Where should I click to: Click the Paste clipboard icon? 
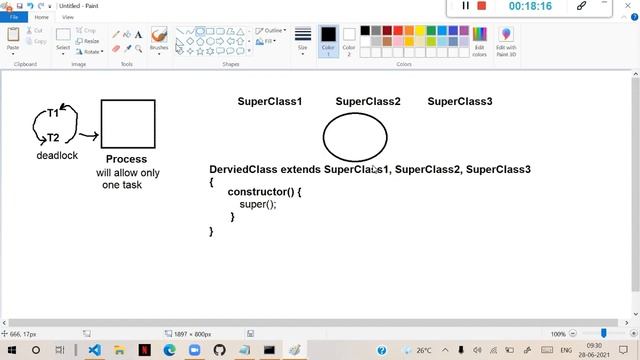click(13, 35)
